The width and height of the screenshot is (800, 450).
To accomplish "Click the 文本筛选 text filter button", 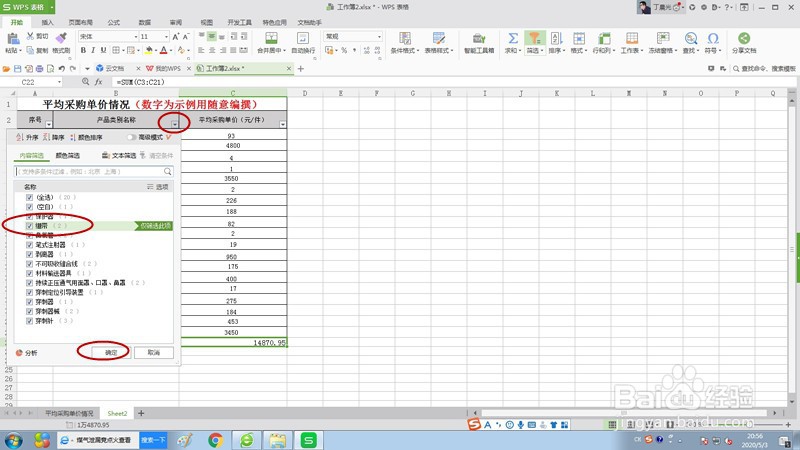I will (x=119, y=156).
